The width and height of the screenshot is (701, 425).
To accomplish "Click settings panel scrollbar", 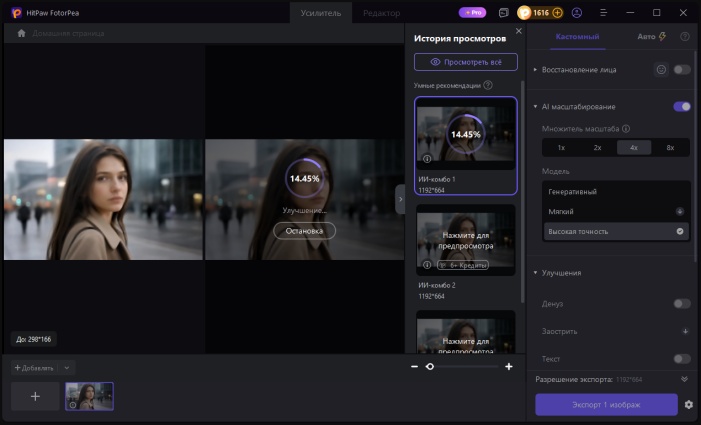I will (x=696, y=156).
